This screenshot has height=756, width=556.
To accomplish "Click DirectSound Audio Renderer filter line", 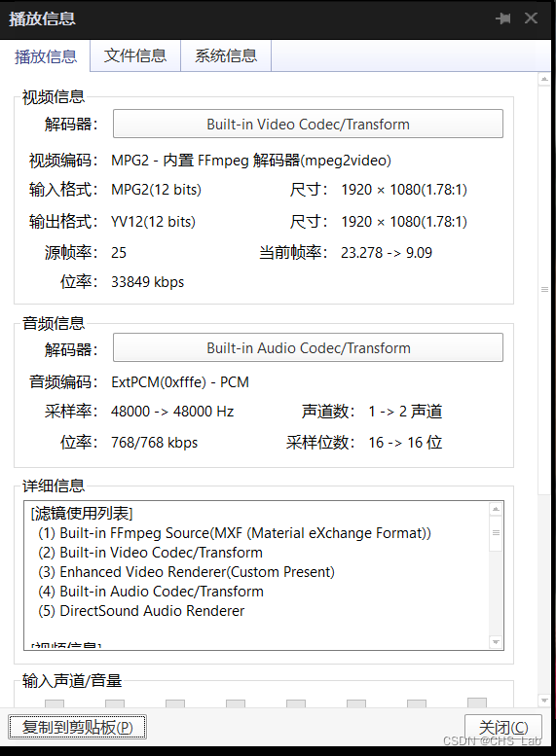I will (141, 611).
